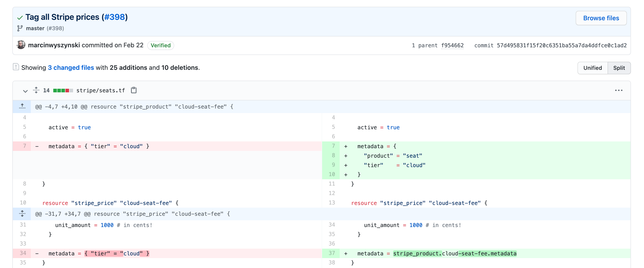Collapse the stripe/seats.tf file diff
Screen dimensions: 644x268
click(x=25, y=91)
